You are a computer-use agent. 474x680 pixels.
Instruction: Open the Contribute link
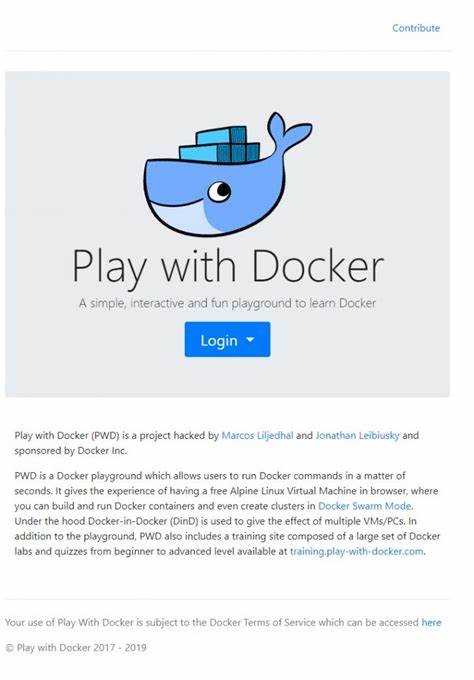tap(416, 28)
